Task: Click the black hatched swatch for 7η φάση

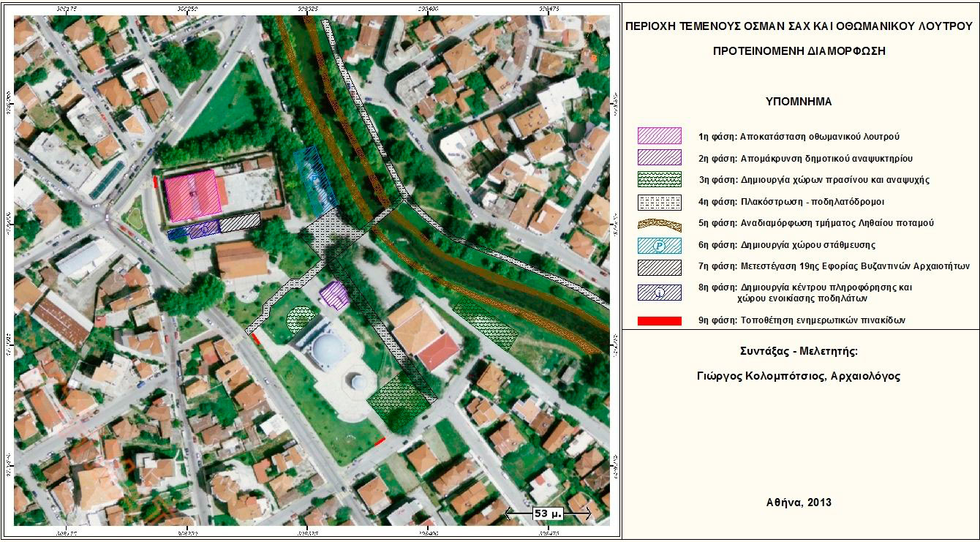Action: (659, 266)
